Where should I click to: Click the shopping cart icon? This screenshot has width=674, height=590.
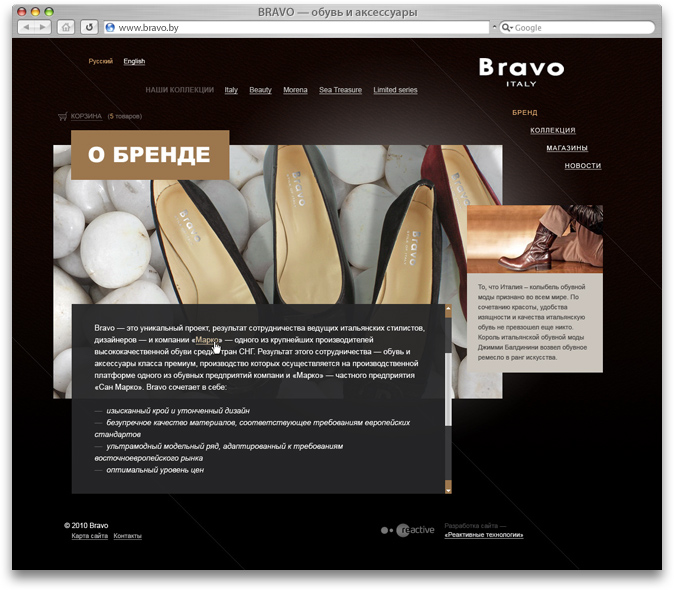coord(63,116)
